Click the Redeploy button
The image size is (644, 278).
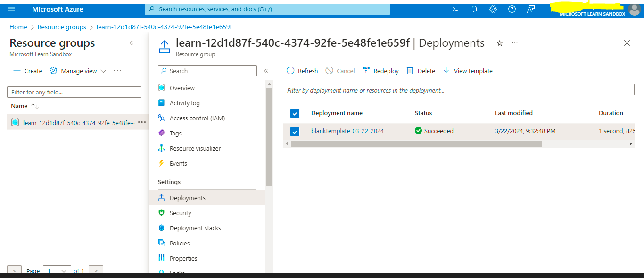coord(381,70)
